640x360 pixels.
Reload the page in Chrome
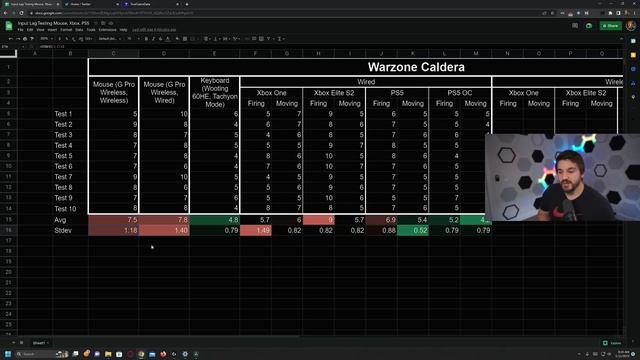coord(21,13)
